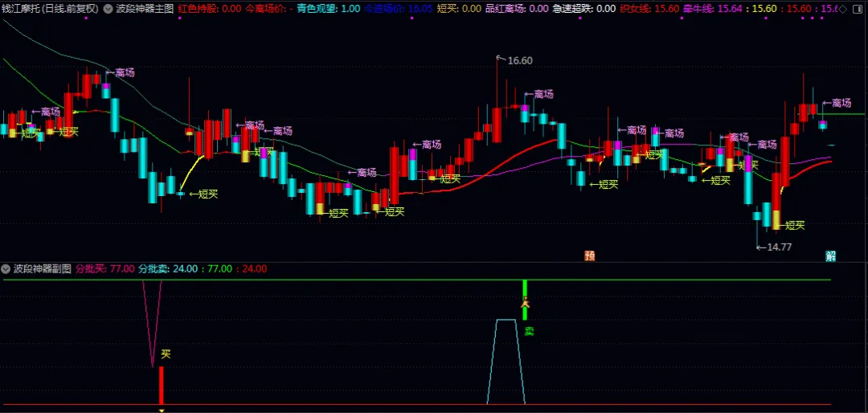Select the 急速超跌: 0.00 readout
868x413 pixels.
[584, 9]
